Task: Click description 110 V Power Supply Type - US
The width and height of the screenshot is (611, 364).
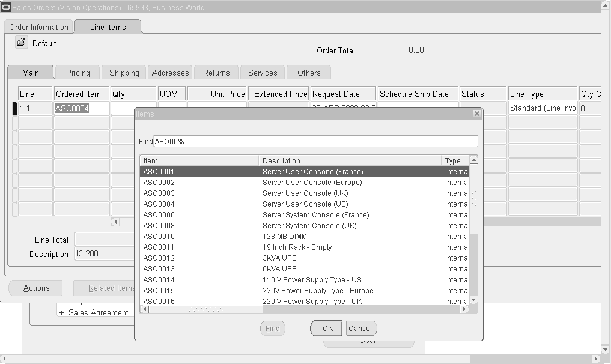Action: pos(312,280)
